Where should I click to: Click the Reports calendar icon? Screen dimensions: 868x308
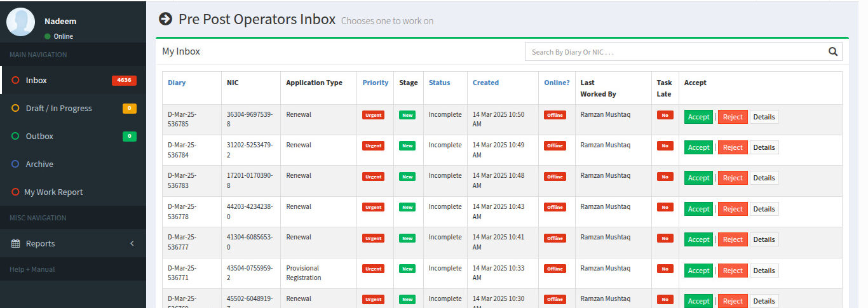coord(16,243)
